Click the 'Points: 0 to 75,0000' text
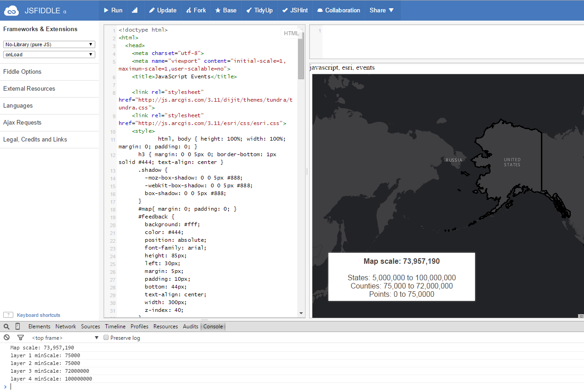Image resolution: width=584 pixels, height=392 pixels. pos(402,294)
